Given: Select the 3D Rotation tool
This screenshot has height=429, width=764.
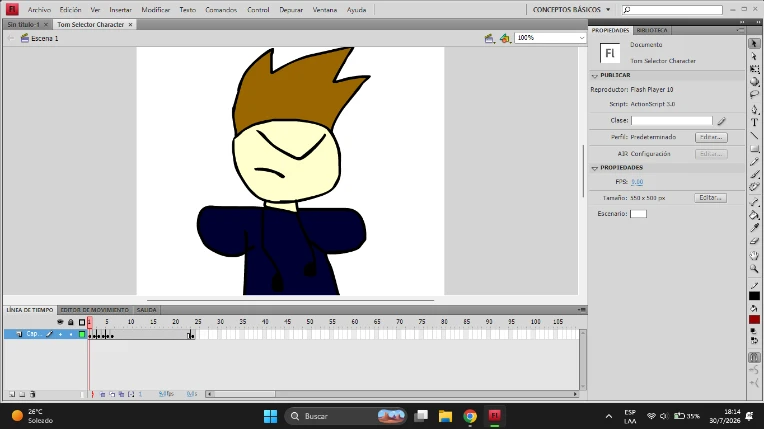Looking at the screenshot, I should click(754, 82).
